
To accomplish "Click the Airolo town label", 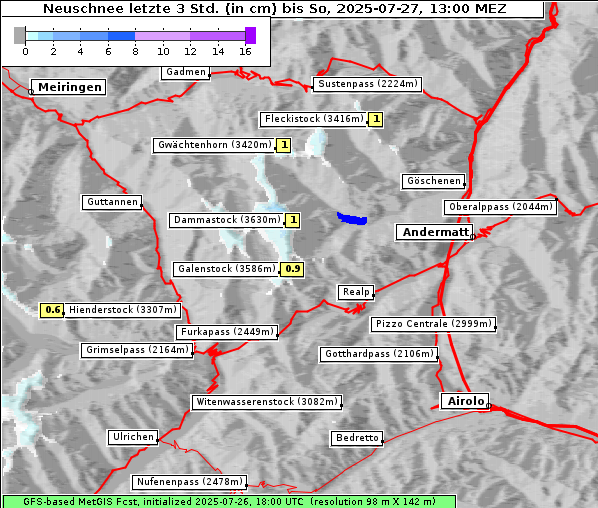I will [465, 401].
